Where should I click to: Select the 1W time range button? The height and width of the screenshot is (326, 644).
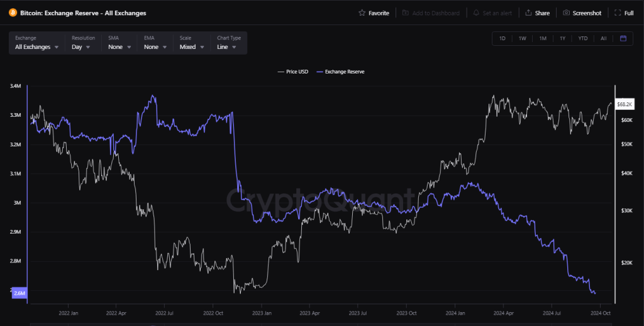pos(522,38)
